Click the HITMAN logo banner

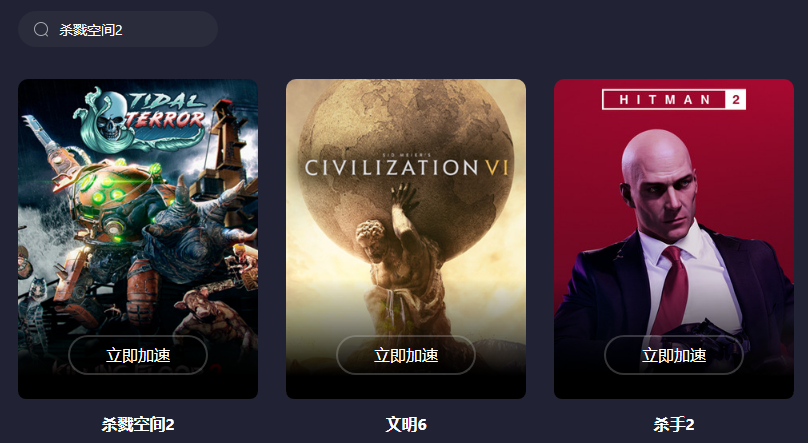pos(674,99)
